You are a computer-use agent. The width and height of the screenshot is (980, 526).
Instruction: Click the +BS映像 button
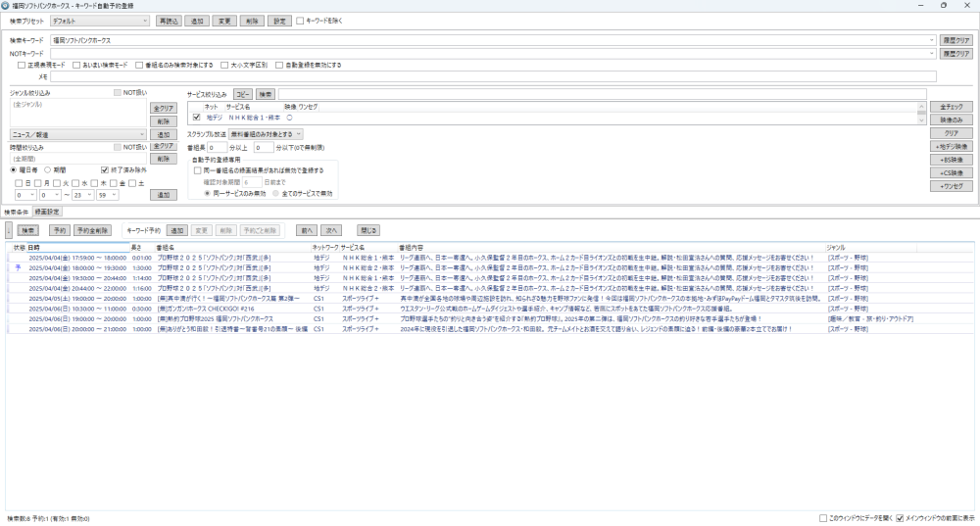tap(952, 160)
